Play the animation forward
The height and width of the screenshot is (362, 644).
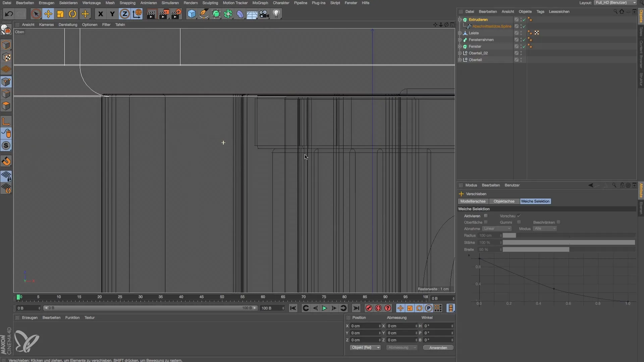click(x=324, y=308)
